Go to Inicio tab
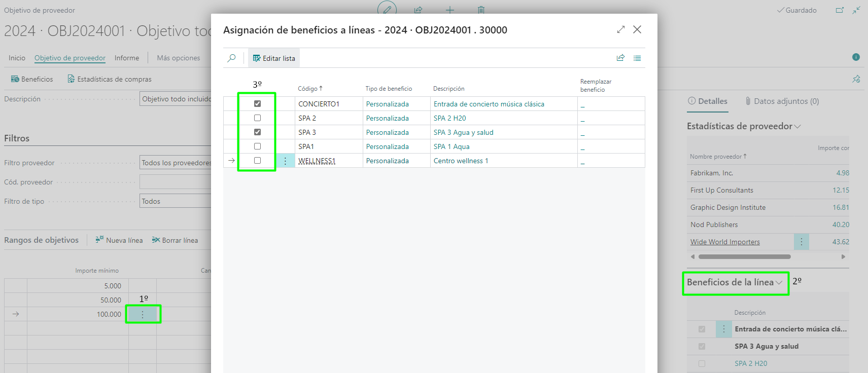This screenshot has height=373, width=868. pyautogui.click(x=17, y=58)
